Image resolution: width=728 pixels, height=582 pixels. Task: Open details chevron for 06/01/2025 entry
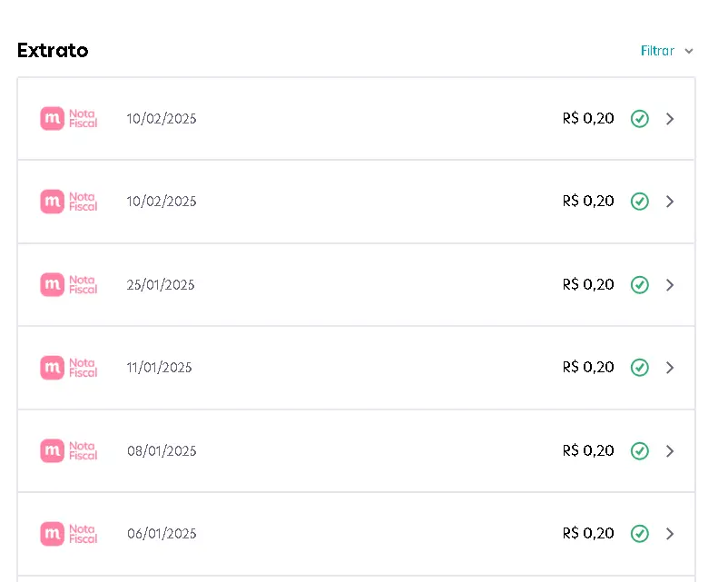tap(670, 534)
